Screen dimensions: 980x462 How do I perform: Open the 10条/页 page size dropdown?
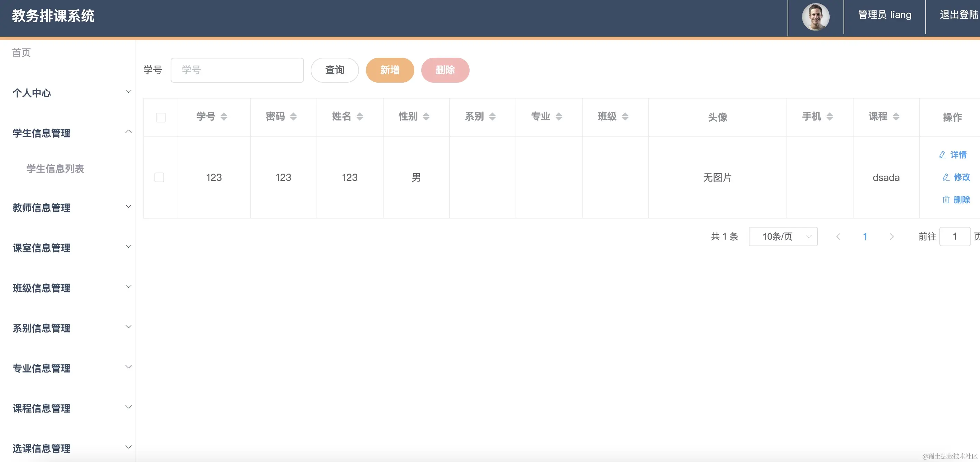(x=783, y=237)
